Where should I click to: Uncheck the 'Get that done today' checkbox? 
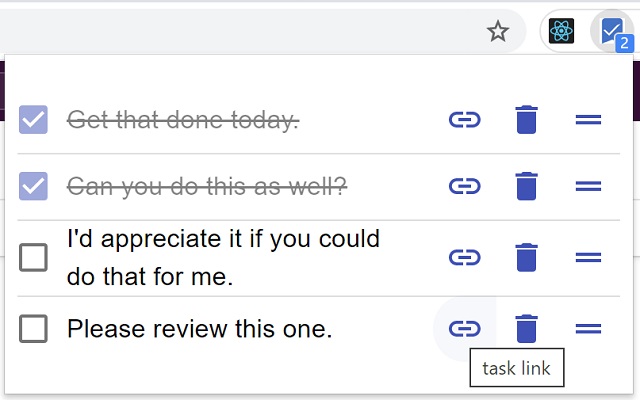click(34, 120)
